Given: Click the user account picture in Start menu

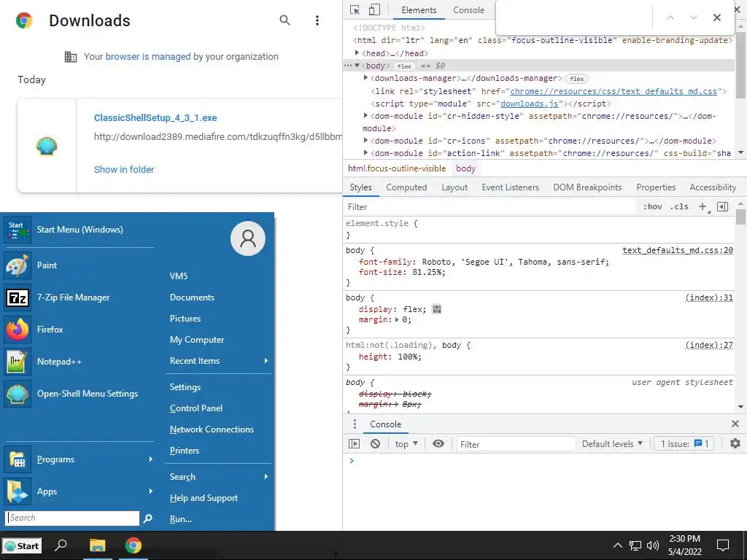Looking at the screenshot, I should 248,238.
